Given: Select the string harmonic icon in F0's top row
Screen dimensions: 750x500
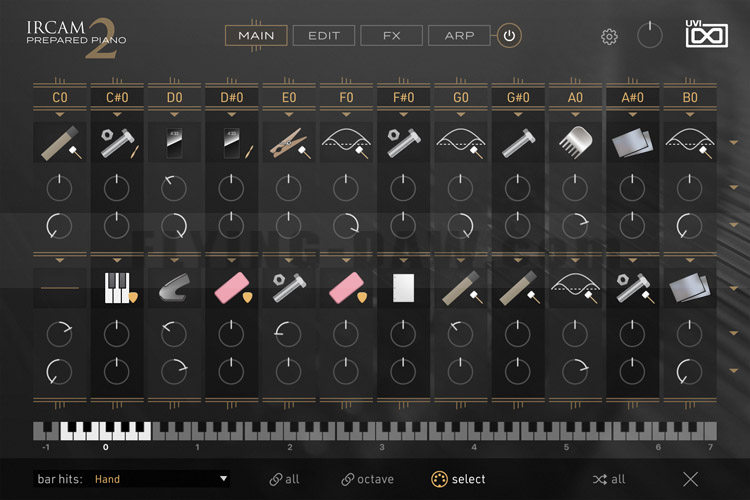Looking at the screenshot, I should [x=346, y=143].
